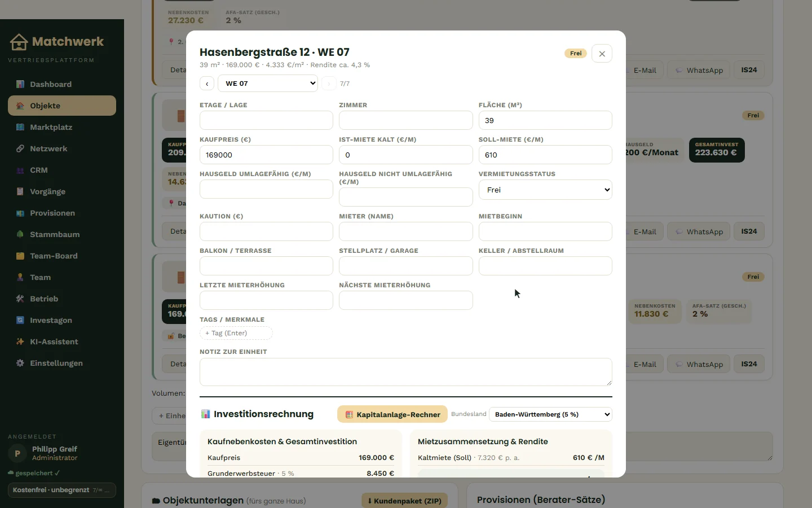Click the Objekte icon in the sidebar

pyautogui.click(x=20, y=106)
